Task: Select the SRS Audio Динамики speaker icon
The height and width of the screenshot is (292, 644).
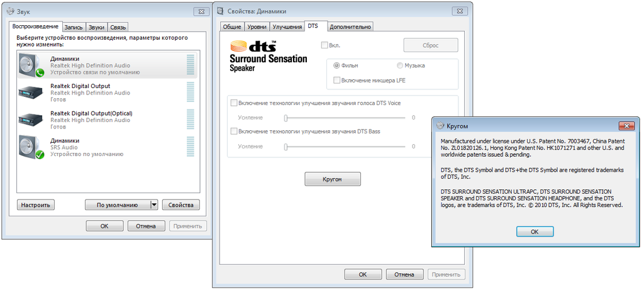Action: 31,147
